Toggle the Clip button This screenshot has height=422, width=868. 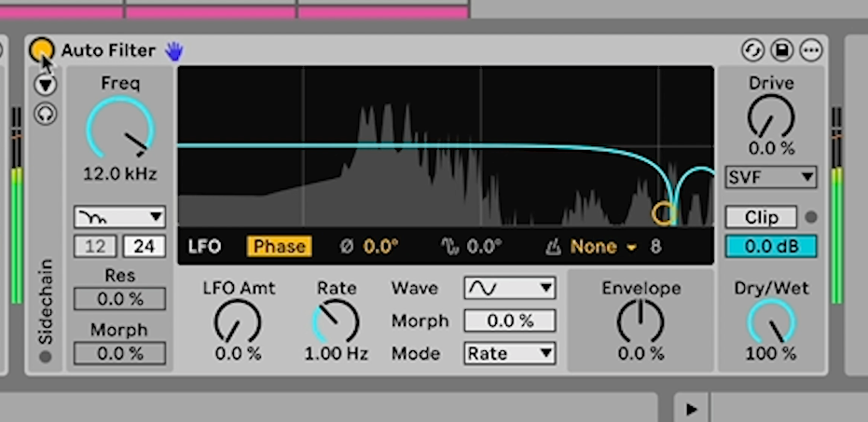(761, 217)
